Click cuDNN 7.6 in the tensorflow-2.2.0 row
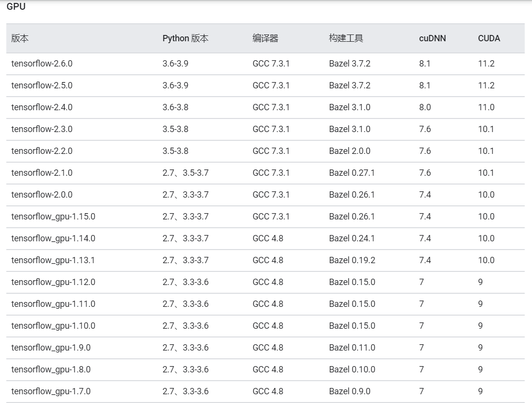 coord(425,151)
